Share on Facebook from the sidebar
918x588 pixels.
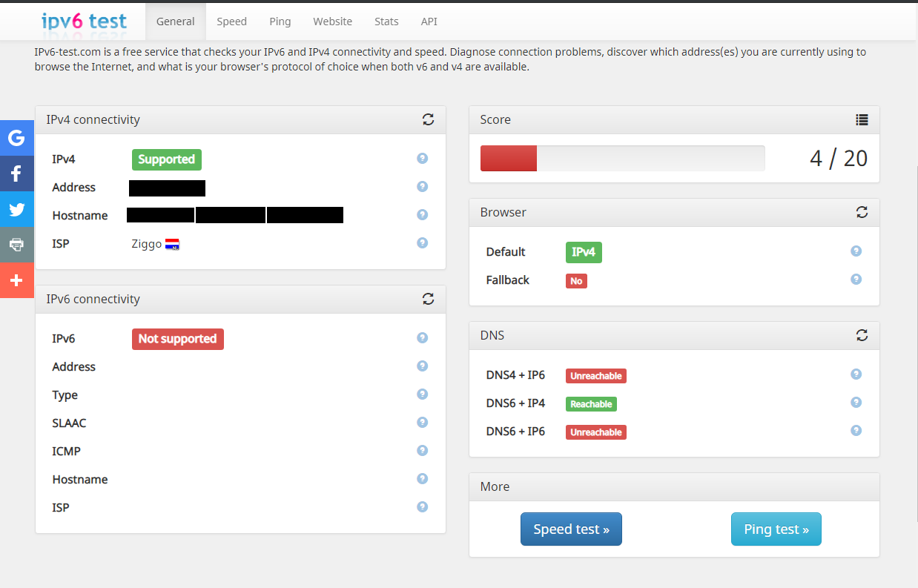click(x=16, y=174)
